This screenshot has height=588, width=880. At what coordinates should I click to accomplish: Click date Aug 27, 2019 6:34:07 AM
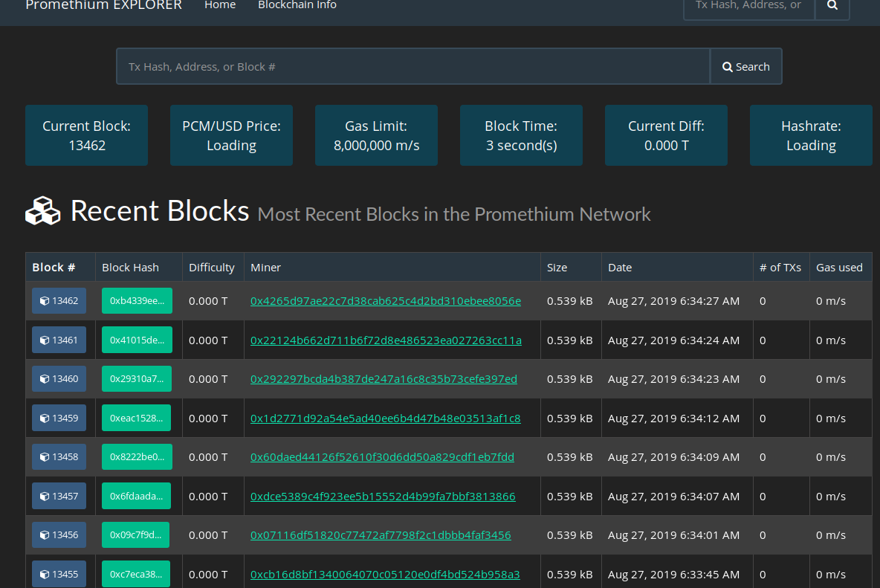pyautogui.click(x=673, y=496)
